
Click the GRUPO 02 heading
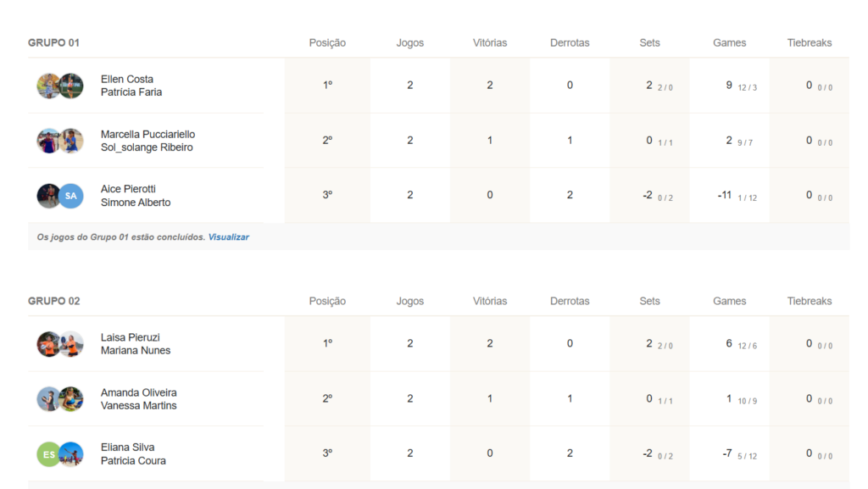click(x=53, y=301)
